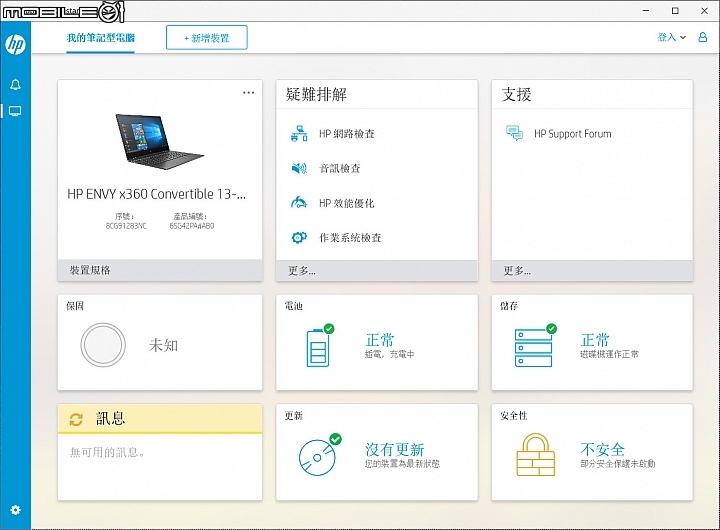Click the HP Support Forum chat icon
The width and height of the screenshot is (720, 530).
point(514,133)
